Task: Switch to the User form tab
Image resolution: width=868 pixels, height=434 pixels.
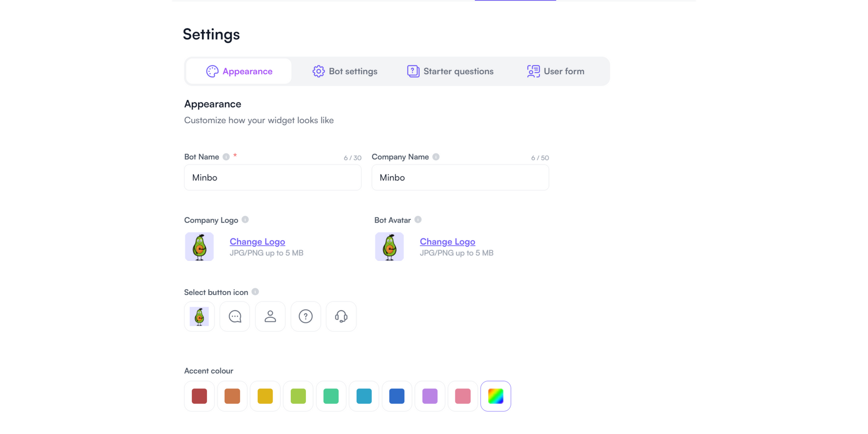Action: (556, 71)
